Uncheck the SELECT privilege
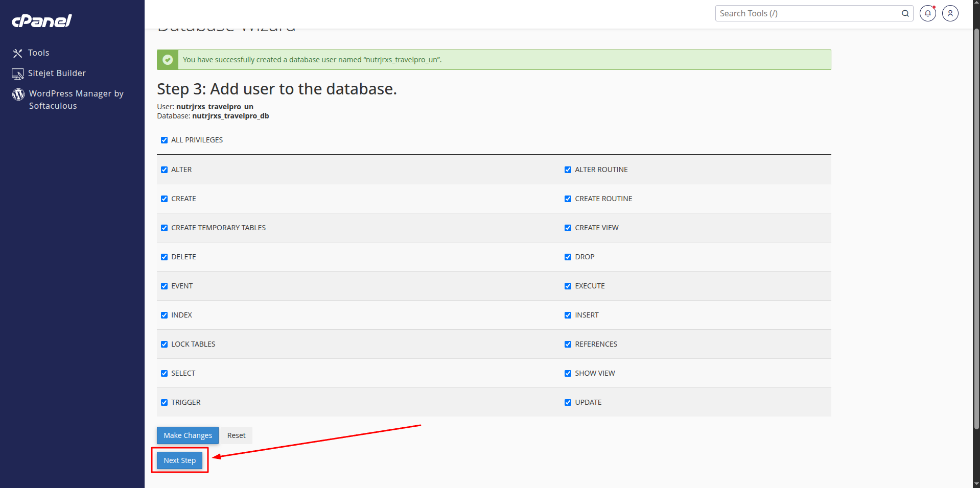The height and width of the screenshot is (488, 980). click(164, 373)
